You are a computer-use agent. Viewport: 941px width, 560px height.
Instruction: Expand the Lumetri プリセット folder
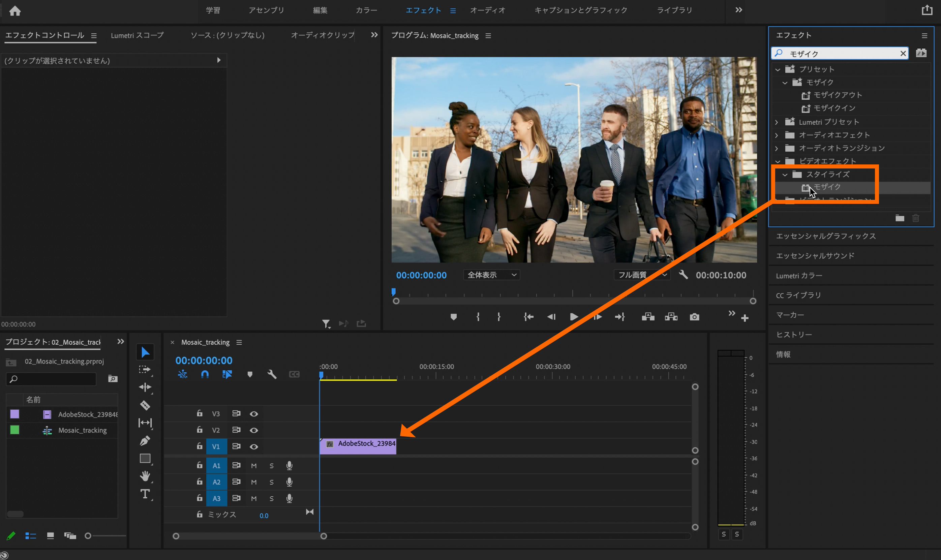tap(777, 122)
